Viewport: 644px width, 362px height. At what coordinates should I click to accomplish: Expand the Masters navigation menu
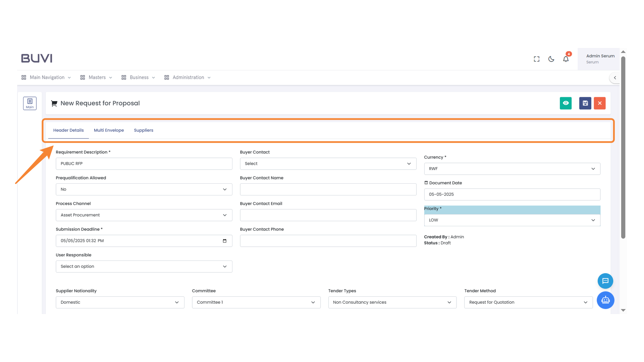click(97, 77)
